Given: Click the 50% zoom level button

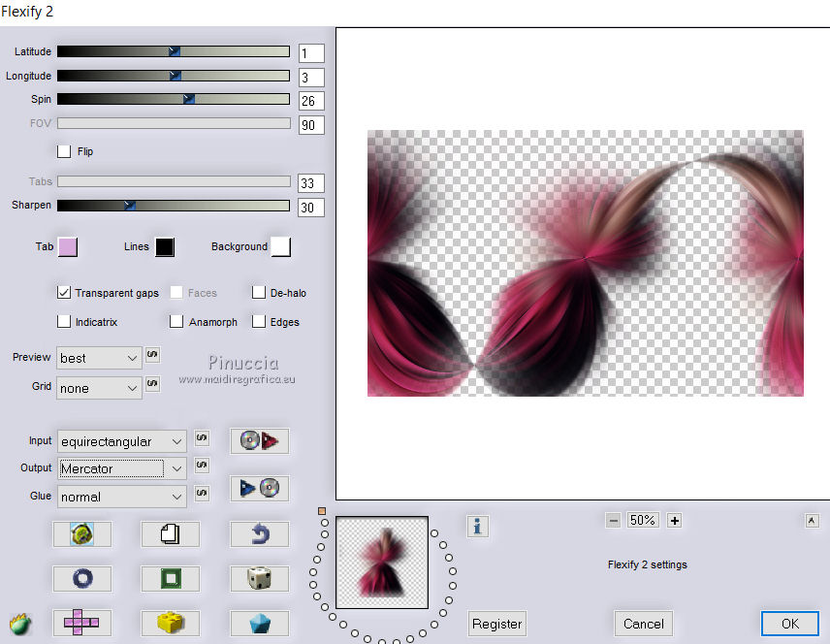Looking at the screenshot, I should click(x=643, y=520).
